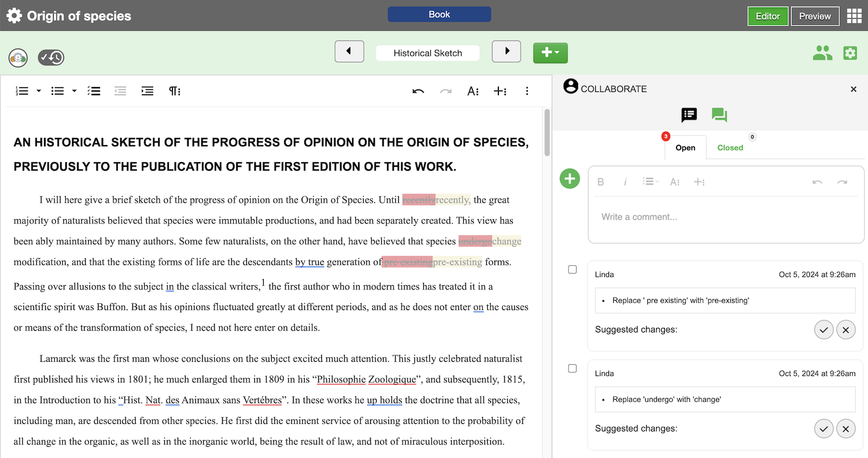The image size is (868, 458).
Task: Switch to the Closed comments tab
Action: coord(730,148)
